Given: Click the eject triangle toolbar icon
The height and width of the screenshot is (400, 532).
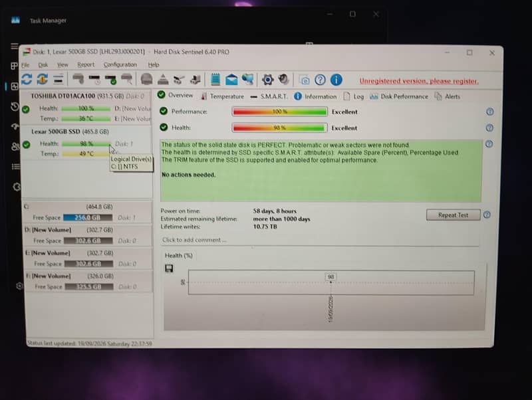Looking at the screenshot, I should pos(163,79).
